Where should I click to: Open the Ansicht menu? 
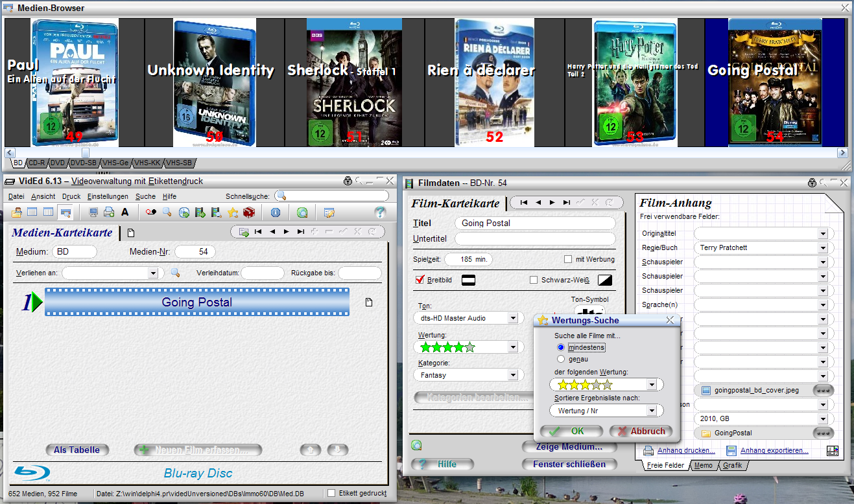[43, 196]
